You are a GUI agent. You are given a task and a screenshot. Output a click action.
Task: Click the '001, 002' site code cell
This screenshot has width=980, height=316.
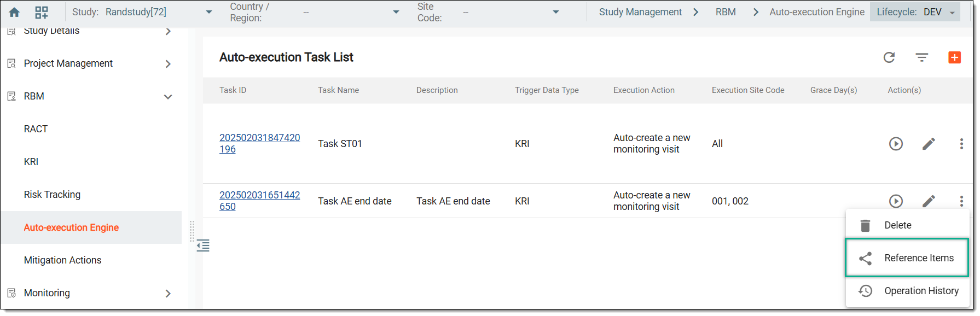coord(730,201)
